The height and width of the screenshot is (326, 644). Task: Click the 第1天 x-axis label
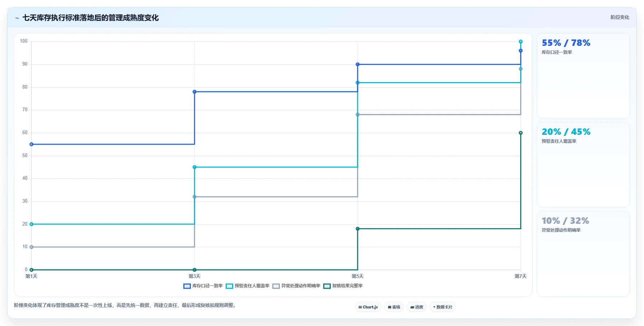coord(32,276)
